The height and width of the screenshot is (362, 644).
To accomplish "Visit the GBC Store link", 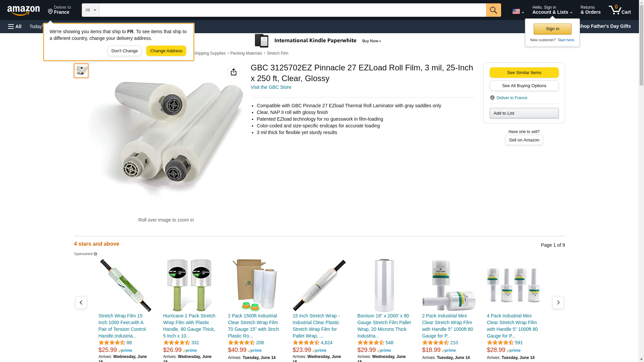I will tap(271, 87).
